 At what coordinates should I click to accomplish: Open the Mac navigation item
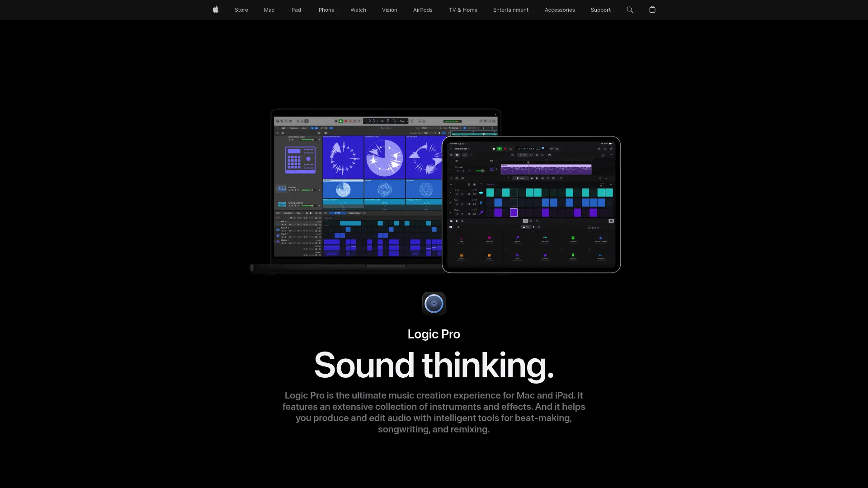tap(269, 10)
